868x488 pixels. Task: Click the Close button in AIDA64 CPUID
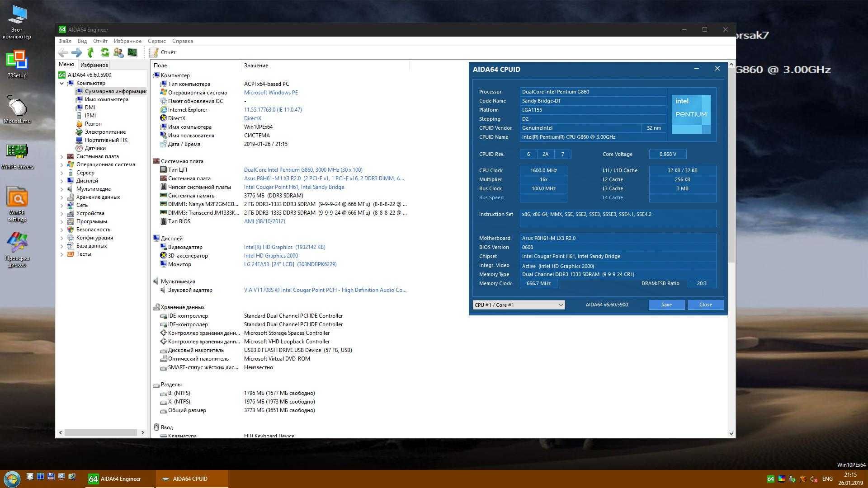706,305
